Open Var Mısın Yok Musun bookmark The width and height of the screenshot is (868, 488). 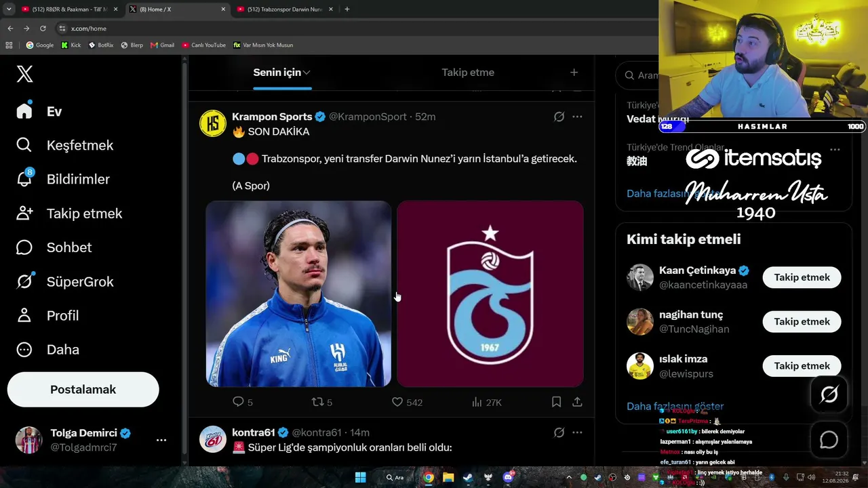click(x=263, y=45)
